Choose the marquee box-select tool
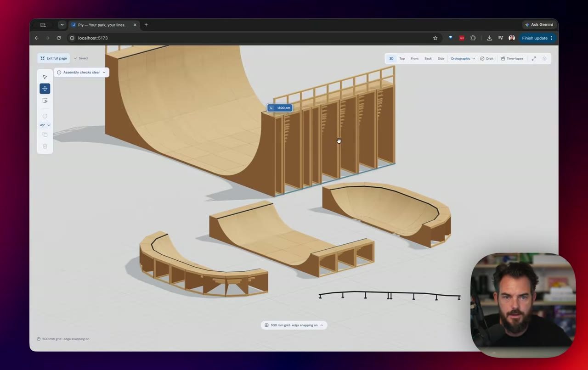Image resolution: width=588 pixels, height=370 pixels. click(x=45, y=101)
